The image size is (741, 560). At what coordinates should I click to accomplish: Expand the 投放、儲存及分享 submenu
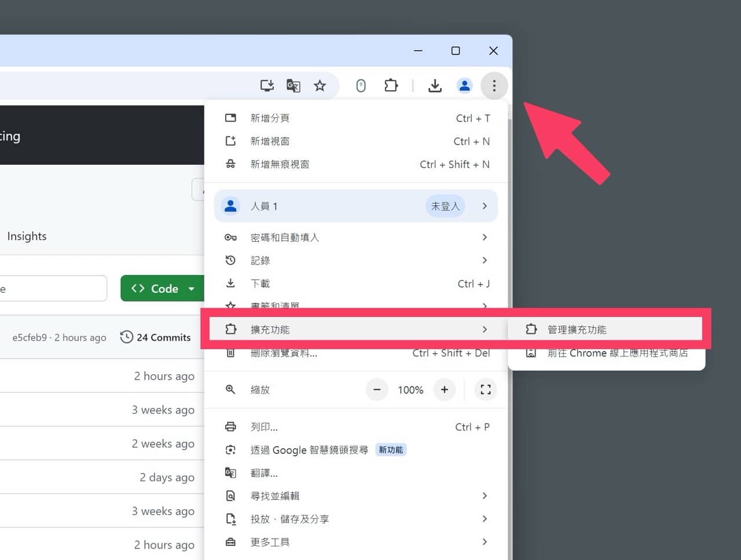(356, 519)
